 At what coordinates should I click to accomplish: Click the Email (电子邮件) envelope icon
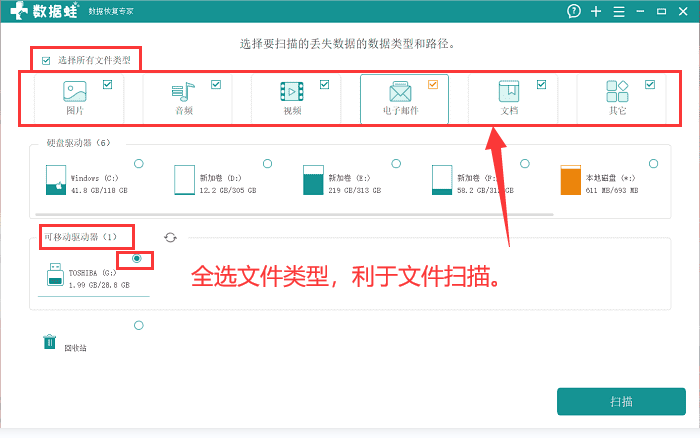[401, 93]
